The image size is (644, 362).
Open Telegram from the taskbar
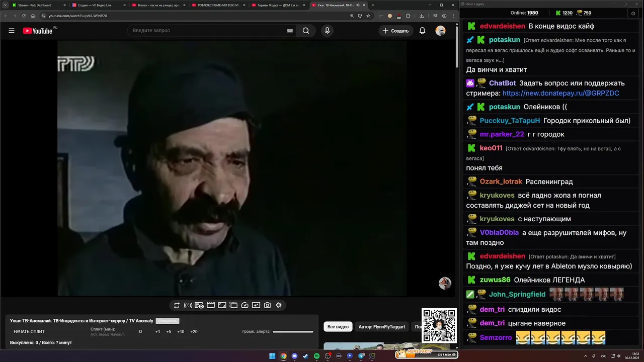click(361, 356)
